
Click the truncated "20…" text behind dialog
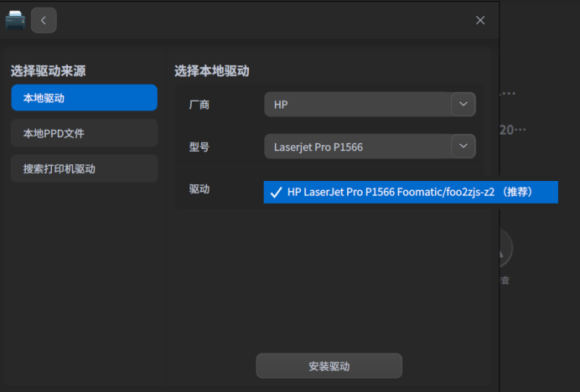coord(512,130)
